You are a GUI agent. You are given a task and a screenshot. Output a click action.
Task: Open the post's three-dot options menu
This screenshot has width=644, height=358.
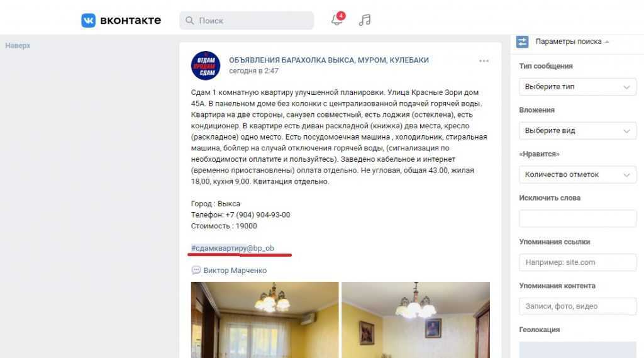pyautogui.click(x=484, y=61)
